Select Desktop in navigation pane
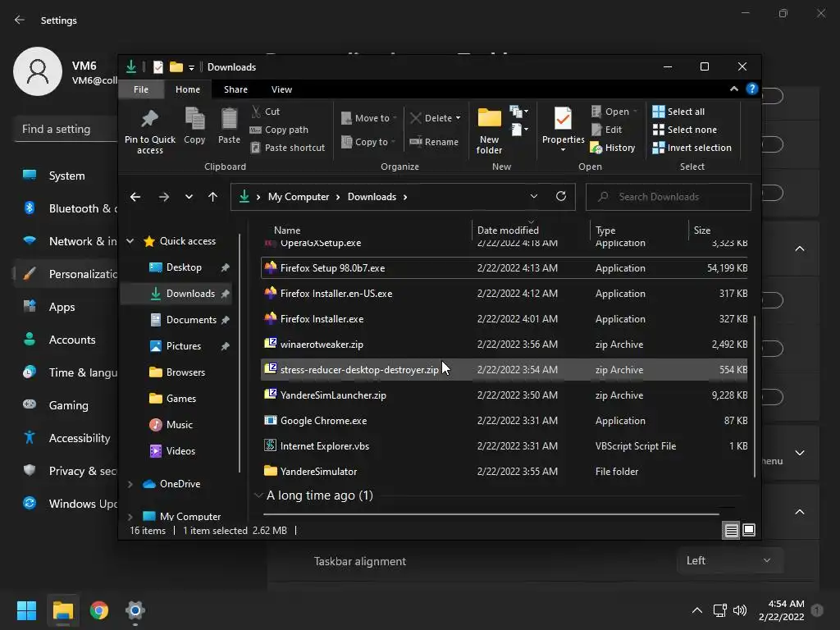 [184, 267]
